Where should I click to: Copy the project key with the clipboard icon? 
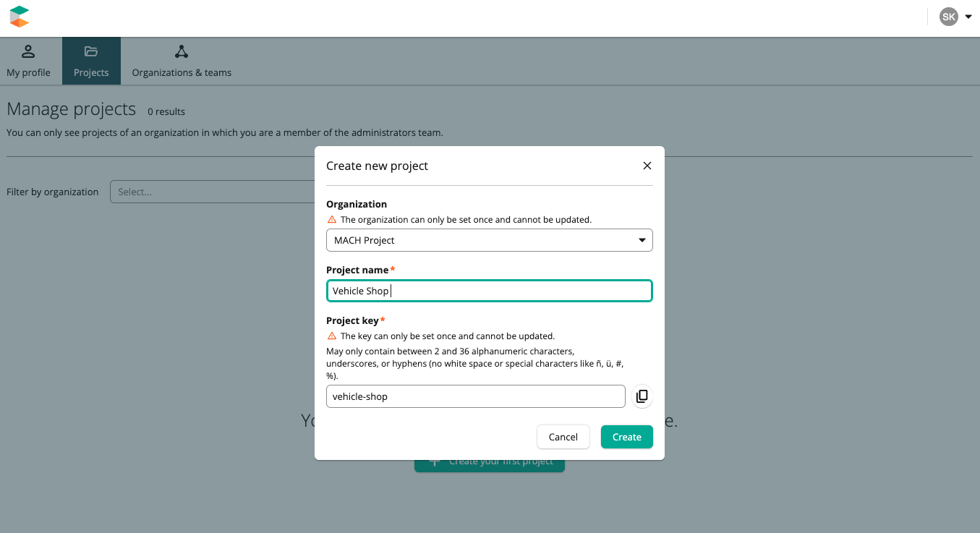[642, 396]
